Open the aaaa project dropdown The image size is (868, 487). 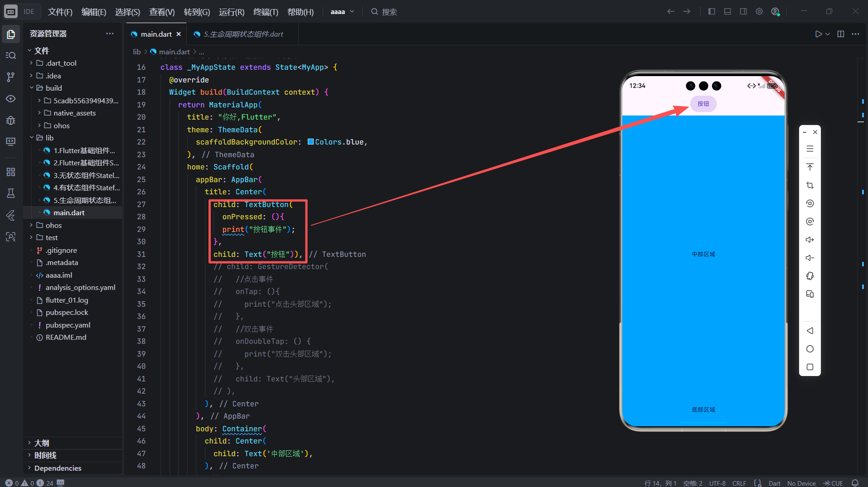click(342, 11)
